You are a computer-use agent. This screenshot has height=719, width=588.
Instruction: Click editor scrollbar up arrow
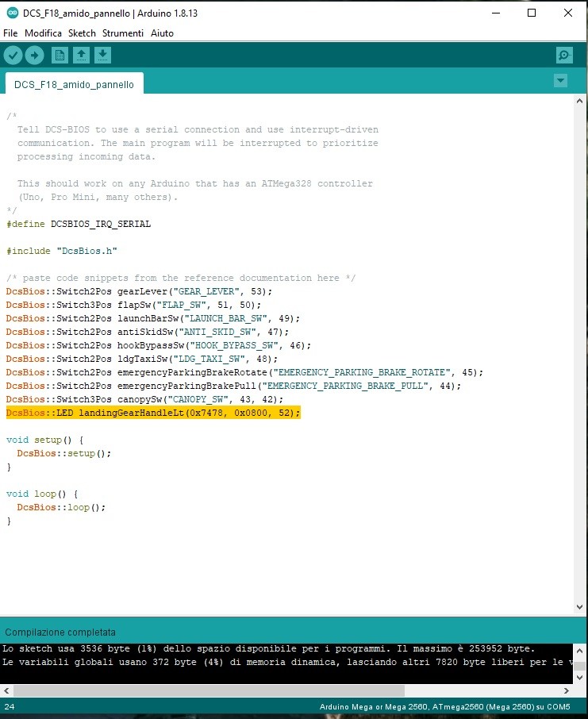click(x=580, y=101)
